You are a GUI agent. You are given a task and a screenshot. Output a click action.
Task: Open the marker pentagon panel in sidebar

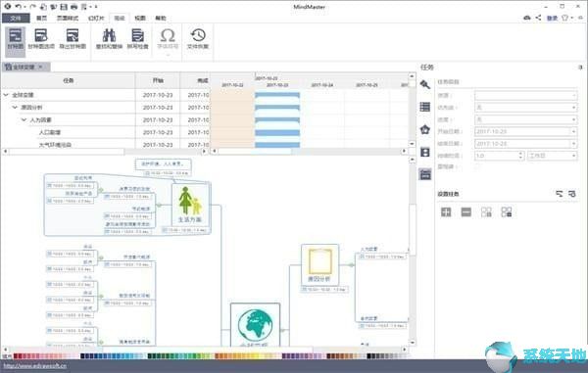pos(425,129)
